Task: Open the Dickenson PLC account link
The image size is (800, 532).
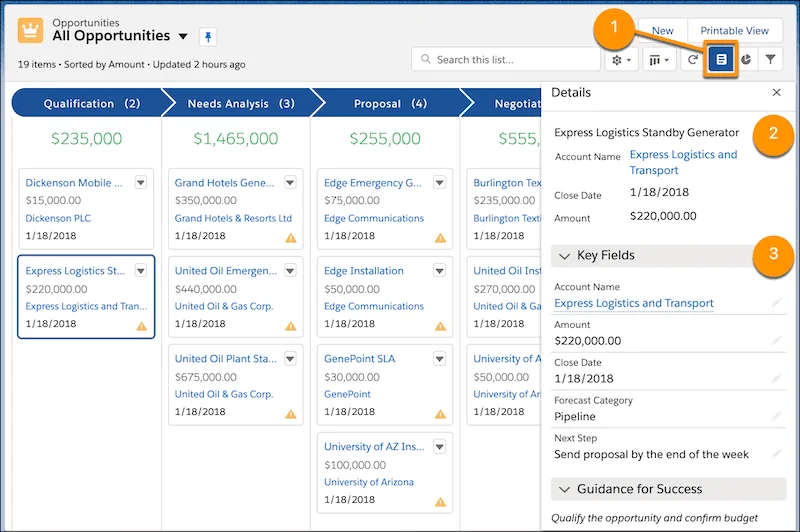Action: click(x=58, y=218)
